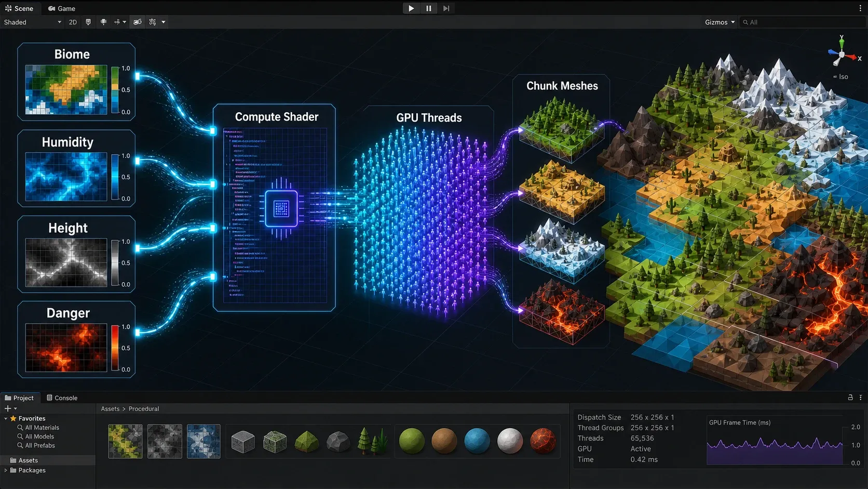
Task: Switch to the Game tab
Action: 62,8
